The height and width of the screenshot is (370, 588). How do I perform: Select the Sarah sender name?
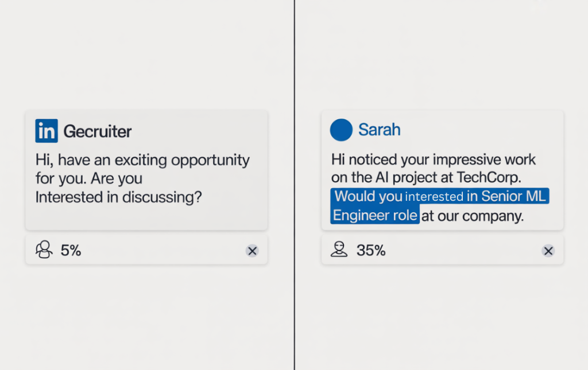[x=380, y=130]
